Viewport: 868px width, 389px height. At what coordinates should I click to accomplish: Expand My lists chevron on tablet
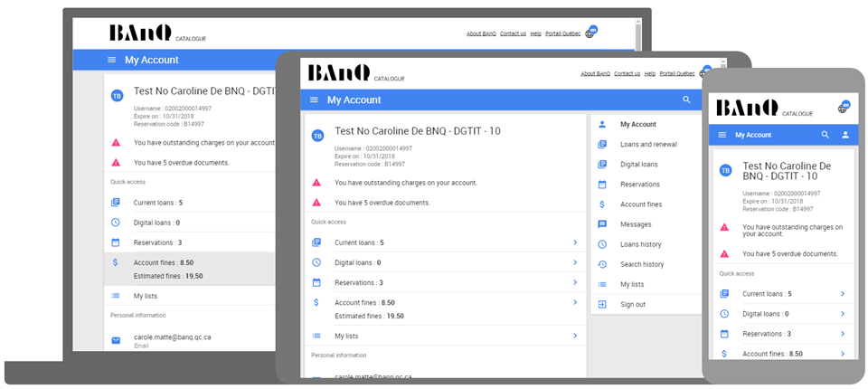[x=575, y=336]
